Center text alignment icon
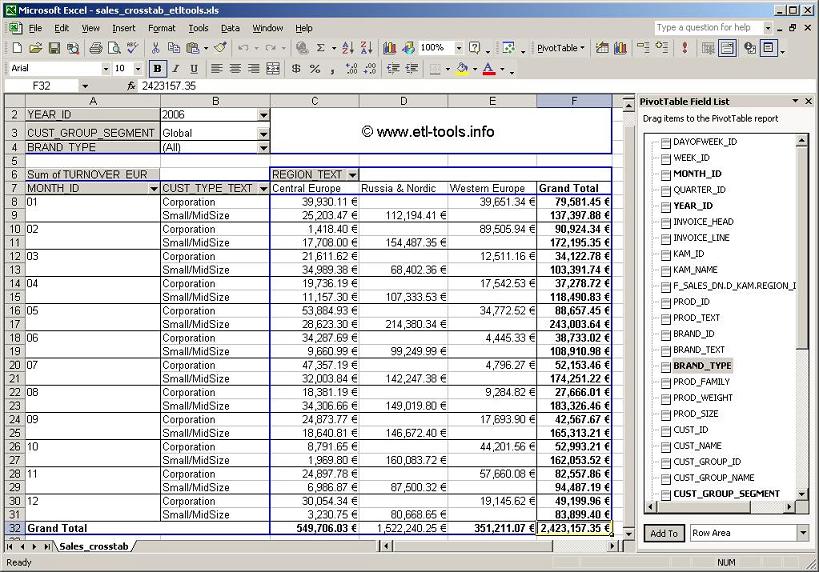 [x=235, y=68]
